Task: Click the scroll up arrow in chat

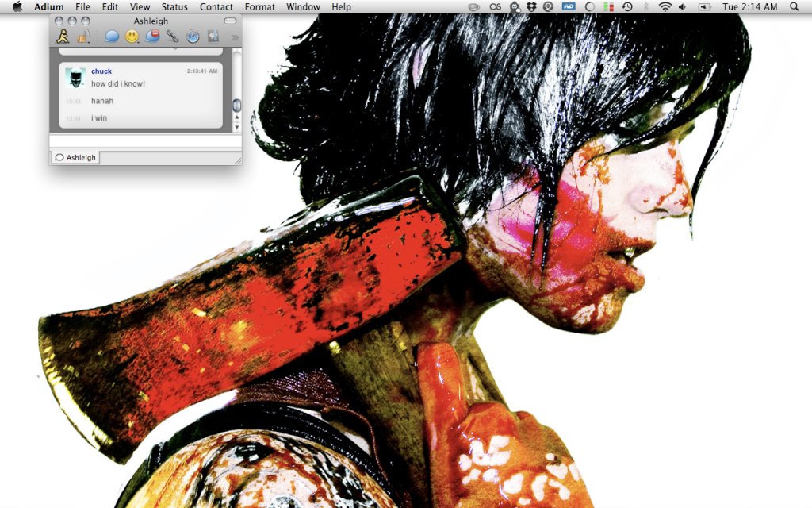Action: coord(237,118)
